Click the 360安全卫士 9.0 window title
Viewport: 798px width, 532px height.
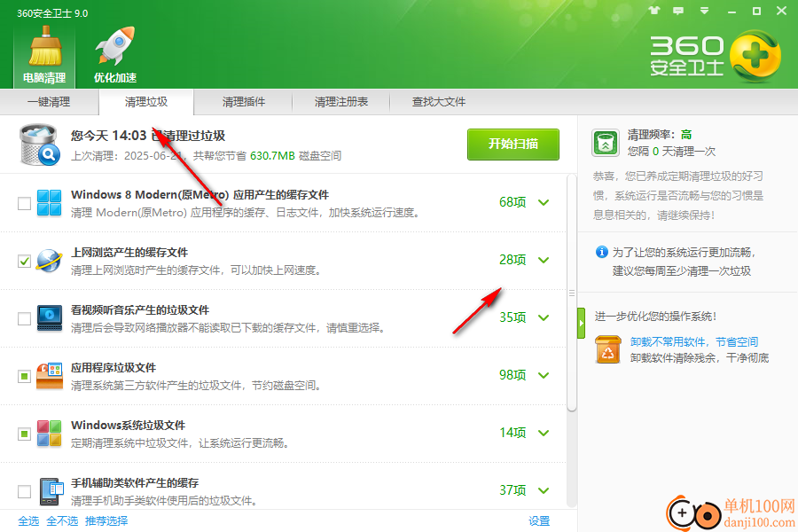tap(52, 13)
